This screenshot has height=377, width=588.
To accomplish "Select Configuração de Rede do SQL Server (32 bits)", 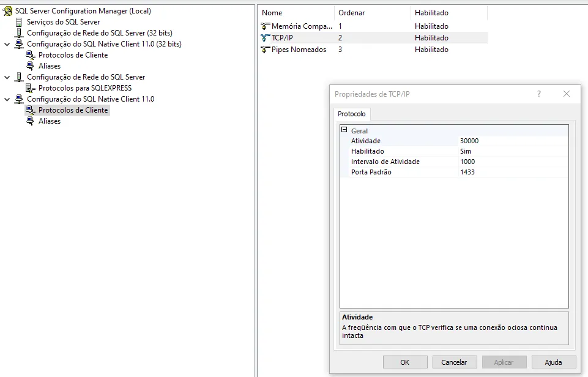I will click(x=100, y=33).
